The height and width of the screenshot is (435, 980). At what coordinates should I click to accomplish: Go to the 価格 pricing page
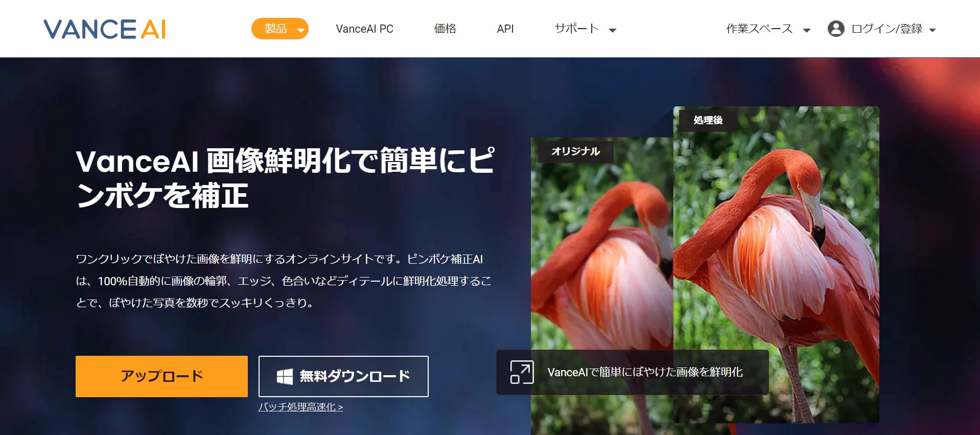pos(445,29)
